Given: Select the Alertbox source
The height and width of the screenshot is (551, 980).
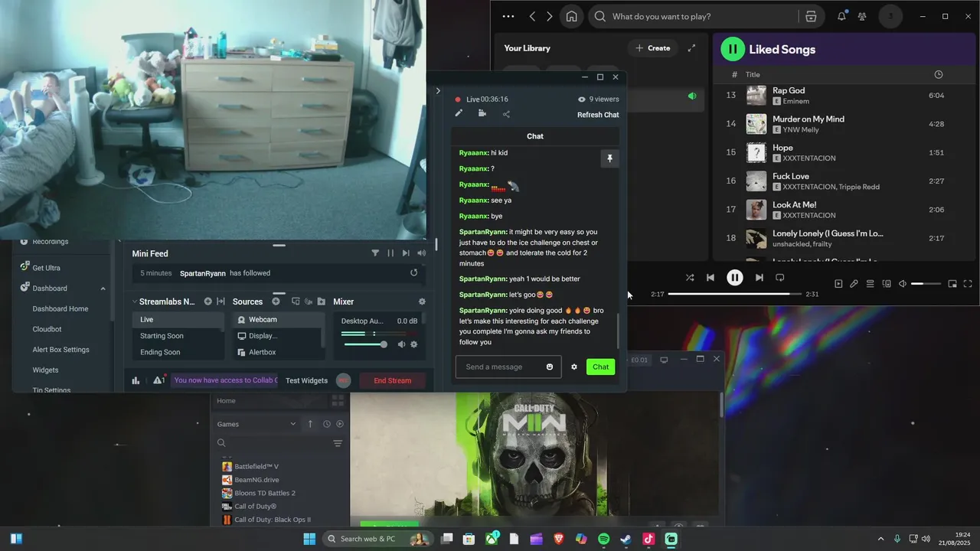Looking at the screenshot, I should pyautogui.click(x=278, y=352).
